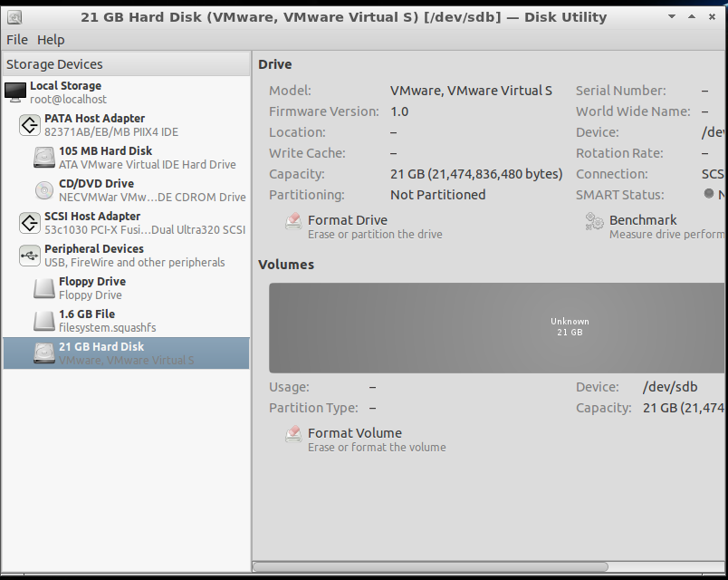Click the PATA Host Adapter icon
The image size is (728, 580).
coord(30,125)
